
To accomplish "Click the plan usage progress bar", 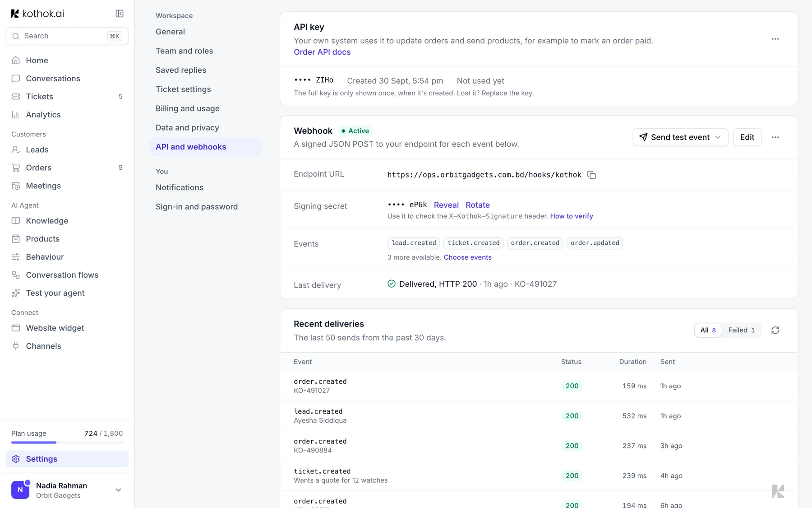I will click(67, 443).
